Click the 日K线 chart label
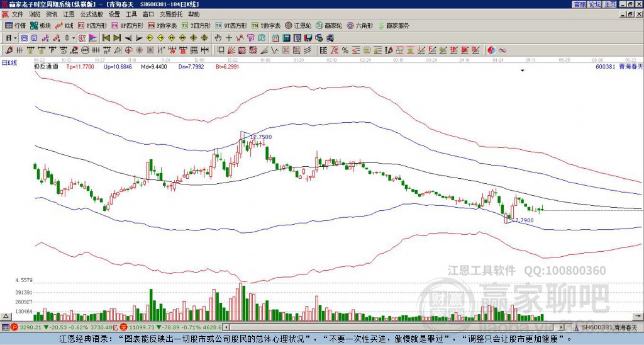 pos(9,63)
